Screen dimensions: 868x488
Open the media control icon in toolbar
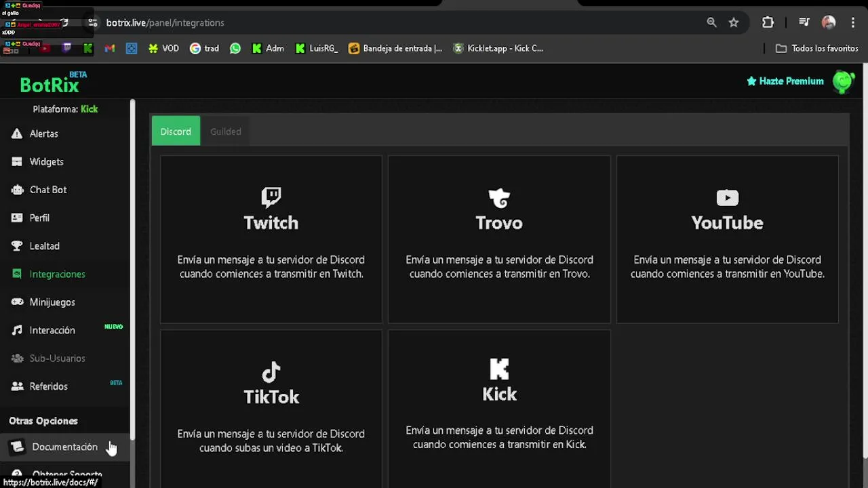804,22
